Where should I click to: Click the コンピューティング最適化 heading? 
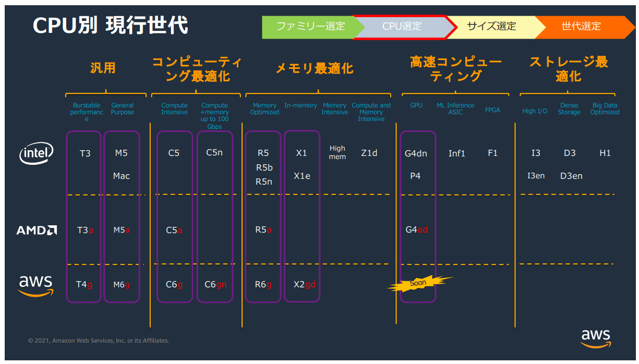(x=197, y=69)
